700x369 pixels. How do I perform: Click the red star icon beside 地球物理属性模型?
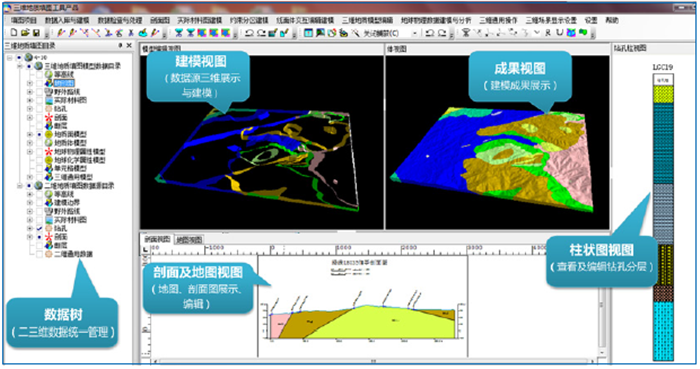point(49,152)
